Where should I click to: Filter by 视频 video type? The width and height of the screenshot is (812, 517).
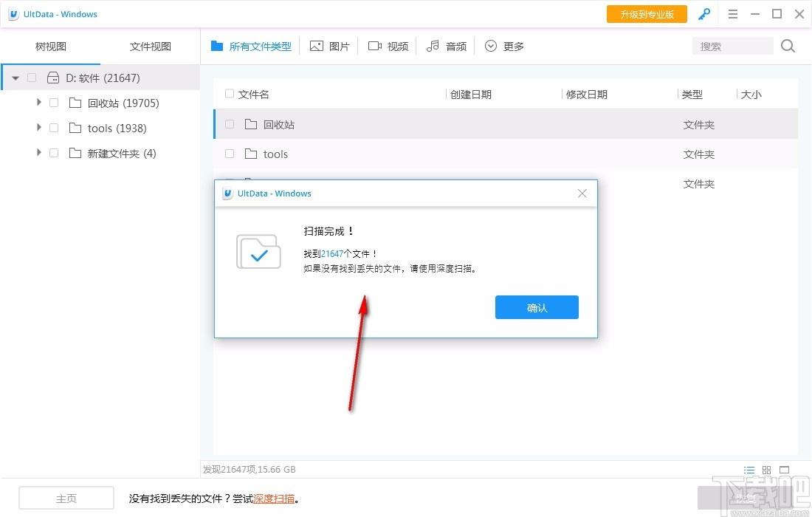(x=388, y=46)
